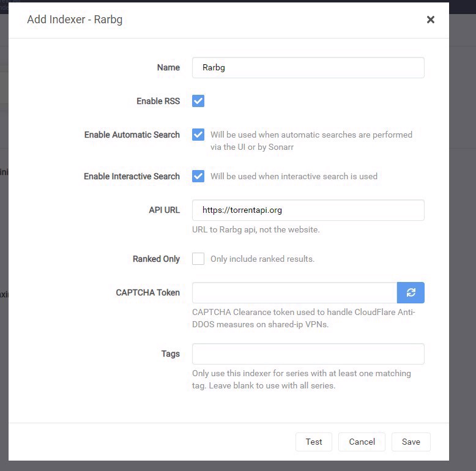476x471 pixels.
Task: Click the 'Enable RSS' label
Action: point(158,101)
